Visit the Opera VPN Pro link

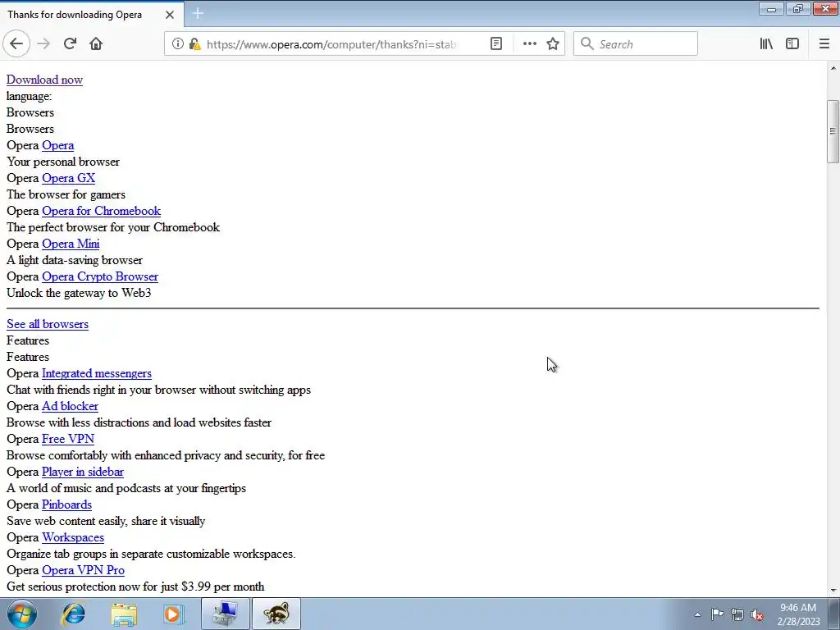click(x=83, y=570)
